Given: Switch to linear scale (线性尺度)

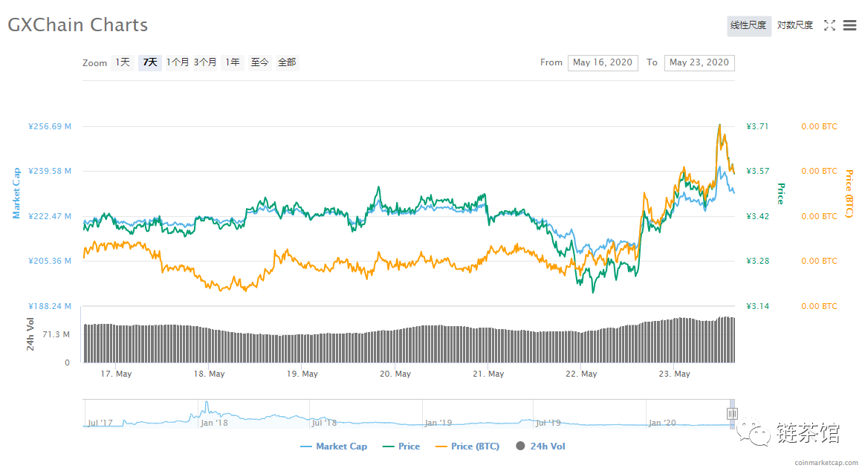Looking at the screenshot, I should [749, 25].
